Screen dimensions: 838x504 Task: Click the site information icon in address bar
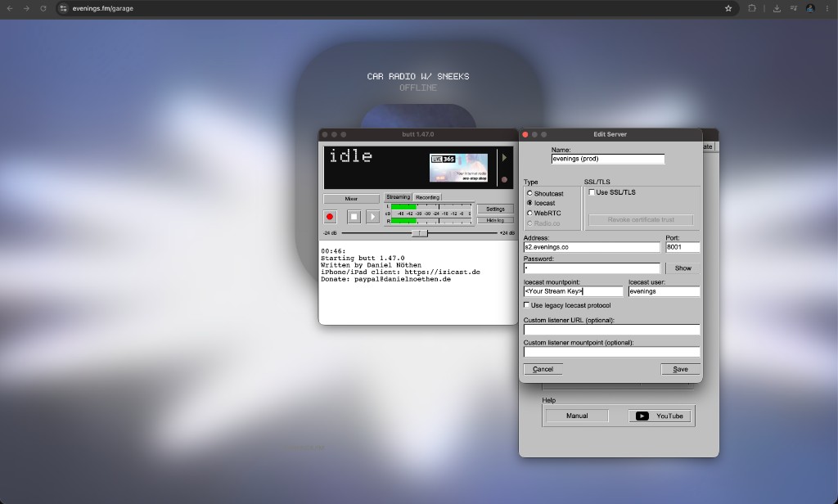(x=64, y=8)
